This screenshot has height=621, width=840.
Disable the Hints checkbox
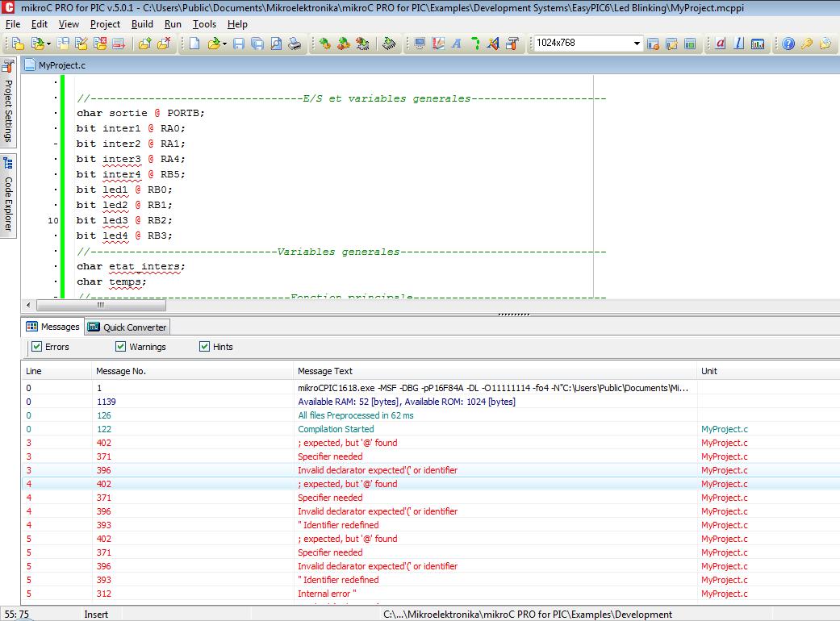[x=204, y=347]
